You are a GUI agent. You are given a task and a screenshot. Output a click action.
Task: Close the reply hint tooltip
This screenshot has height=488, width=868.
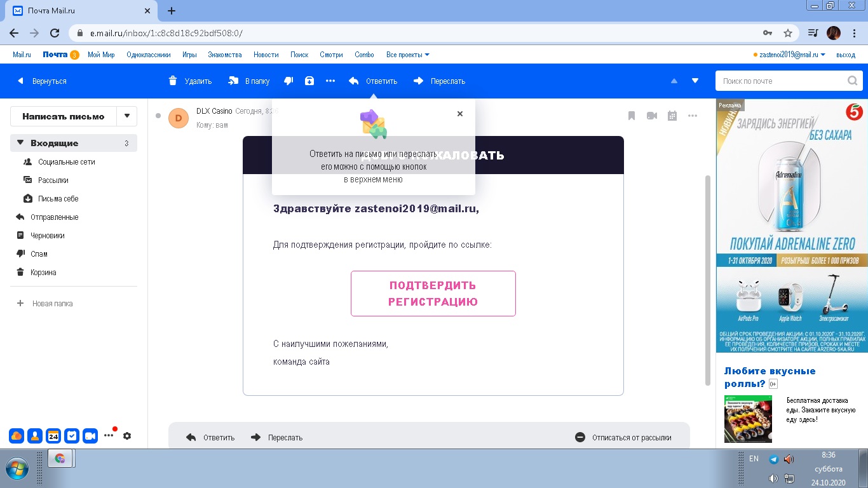pyautogui.click(x=460, y=114)
